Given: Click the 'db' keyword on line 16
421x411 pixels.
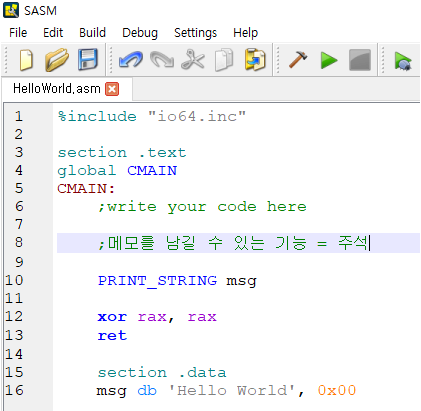Looking at the screenshot, I should point(147,390).
